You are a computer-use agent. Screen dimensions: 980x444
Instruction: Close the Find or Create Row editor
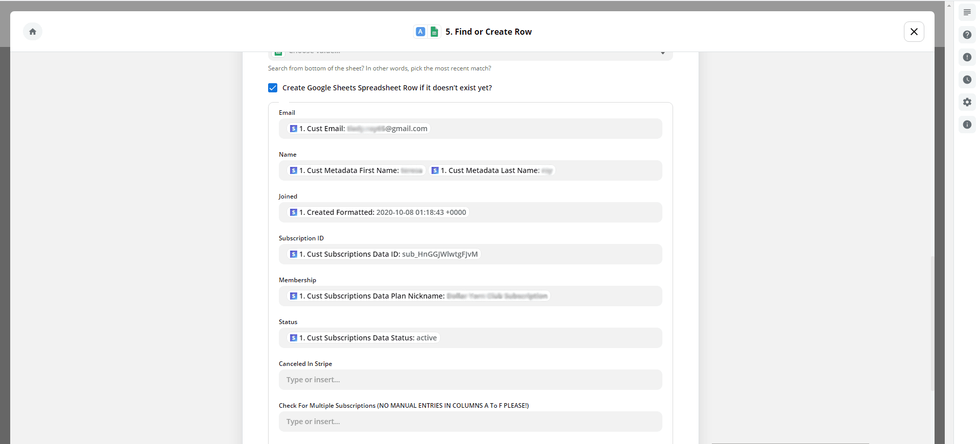914,32
